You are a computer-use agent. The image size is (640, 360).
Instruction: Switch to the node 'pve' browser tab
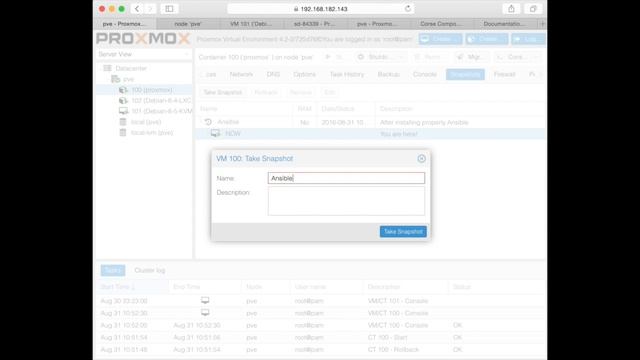pyautogui.click(x=188, y=24)
